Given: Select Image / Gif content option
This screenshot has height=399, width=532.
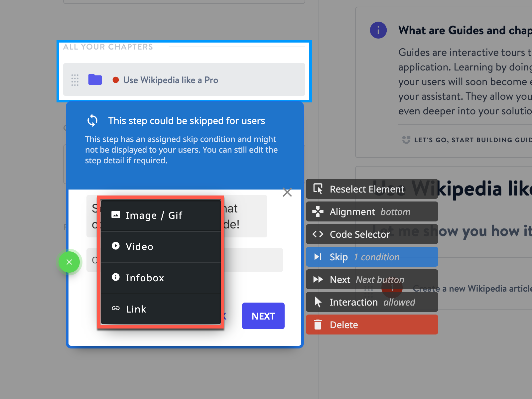Looking at the screenshot, I should tap(161, 215).
